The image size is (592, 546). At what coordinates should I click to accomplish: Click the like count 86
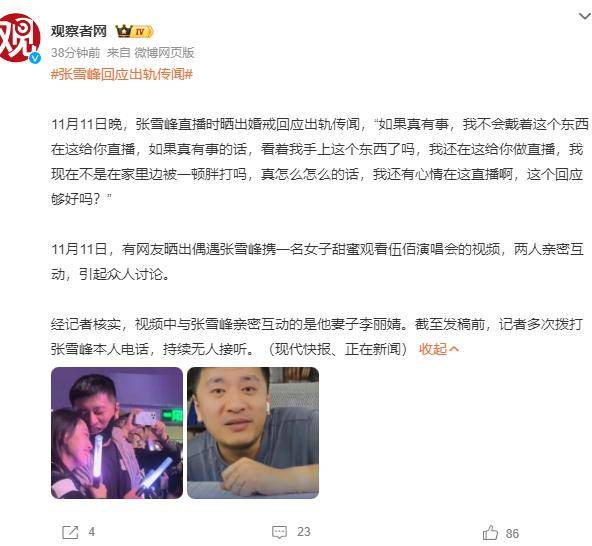coord(512,534)
